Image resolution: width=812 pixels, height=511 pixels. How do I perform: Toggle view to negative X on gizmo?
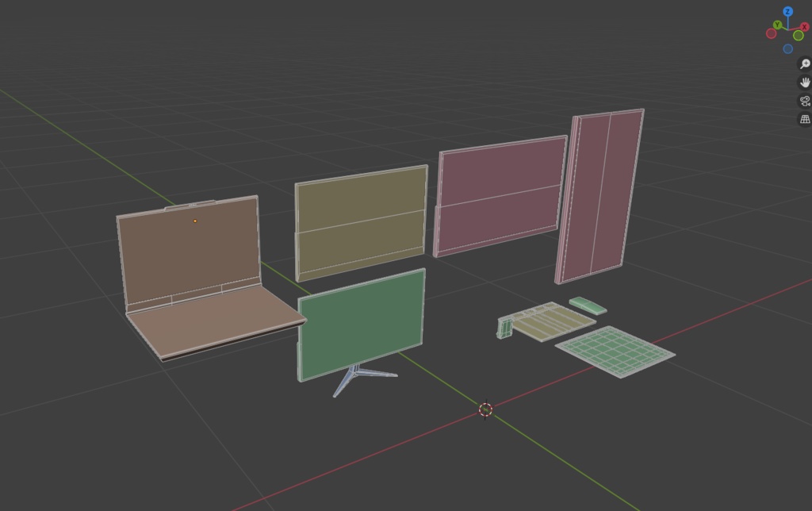(x=772, y=34)
